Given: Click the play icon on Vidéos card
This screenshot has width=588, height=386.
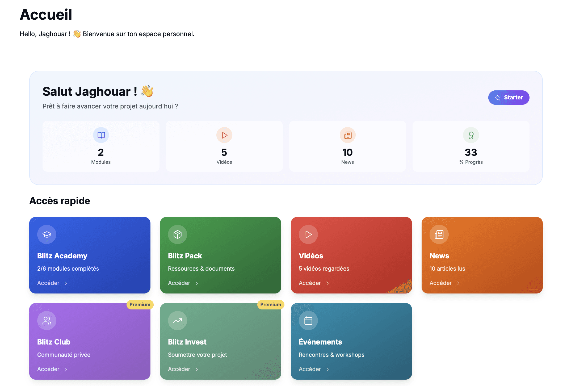Looking at the screenshot, I should 308,234.
